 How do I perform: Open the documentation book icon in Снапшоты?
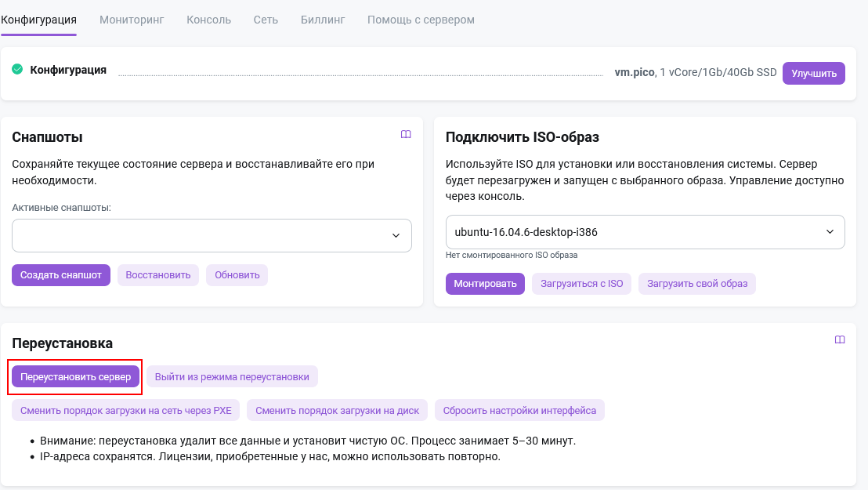coord(406,135)
